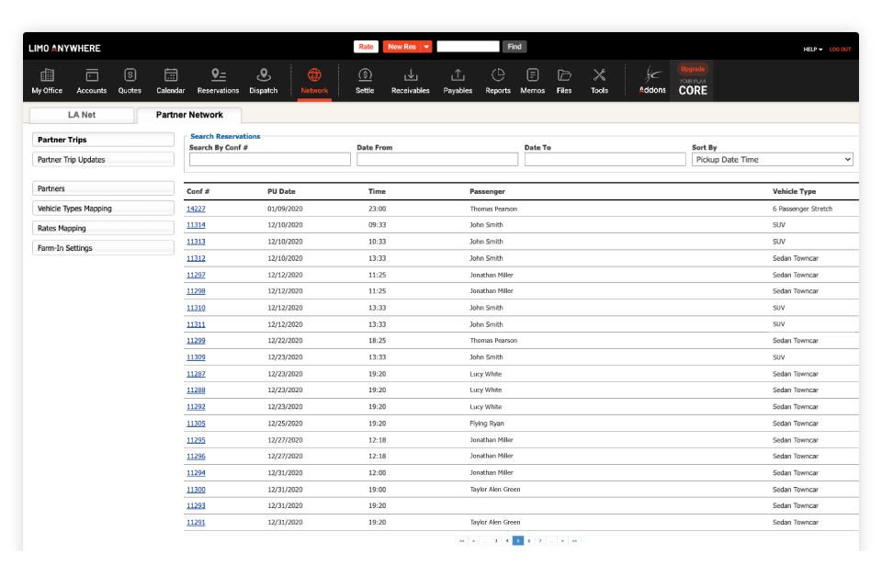Viewport: 882px width, 588px height.
Task: Open the Quotes toolbar icon
Action: [130, 75]
